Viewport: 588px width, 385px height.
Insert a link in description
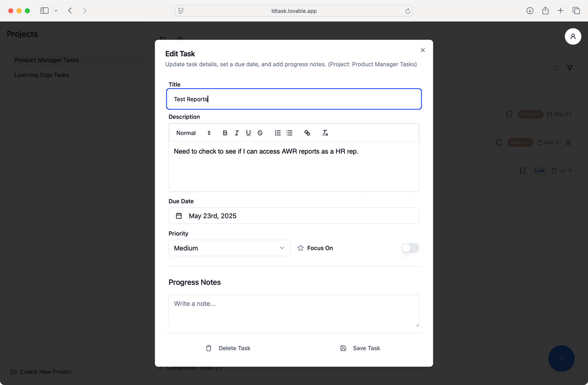[x=307, y=133]
